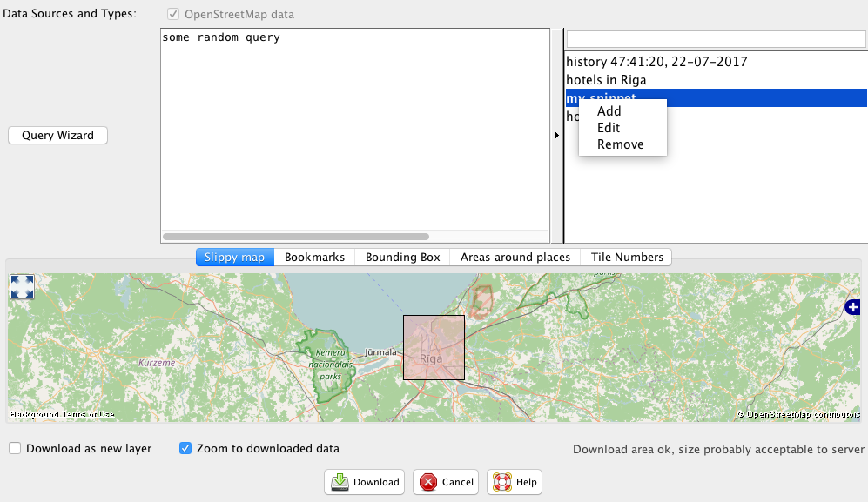
Task: Uncheck Zoom to downloaded data
Action: (x=185, y=449)
